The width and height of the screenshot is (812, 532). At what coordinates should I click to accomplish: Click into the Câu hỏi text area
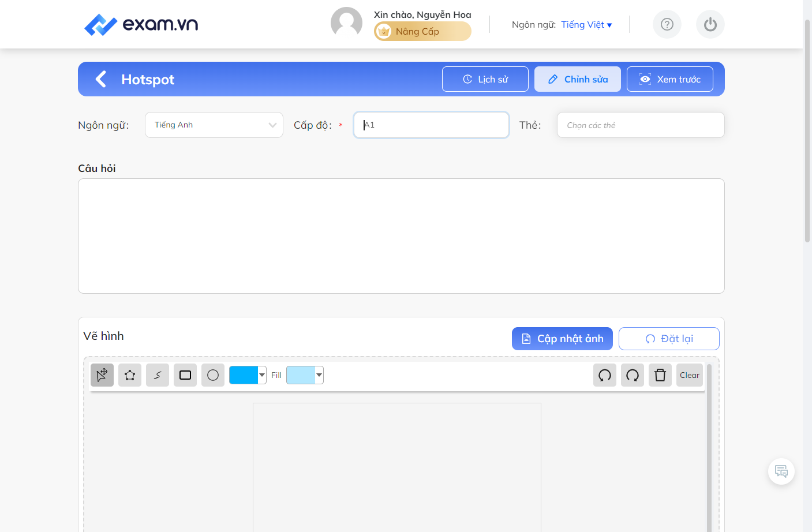pos(401,236)
